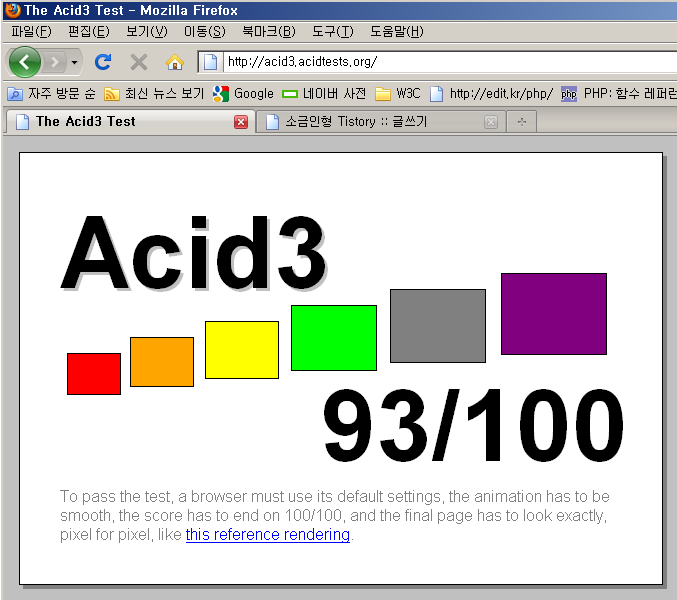Open the 자주 방문 순 bookmark folder
The width and height of the screenshot is (677, 600).
pos(52,93)
